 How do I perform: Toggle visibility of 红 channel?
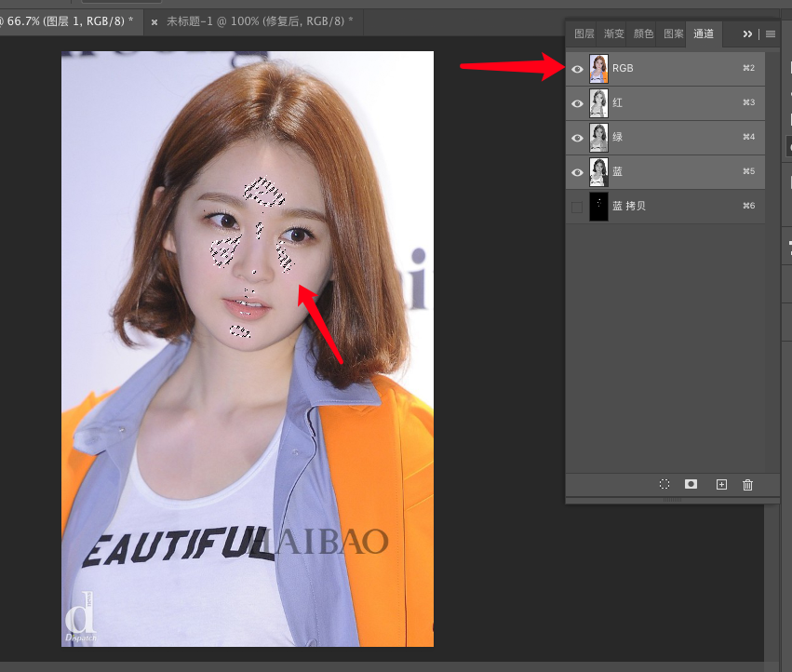tap(577, 103)
